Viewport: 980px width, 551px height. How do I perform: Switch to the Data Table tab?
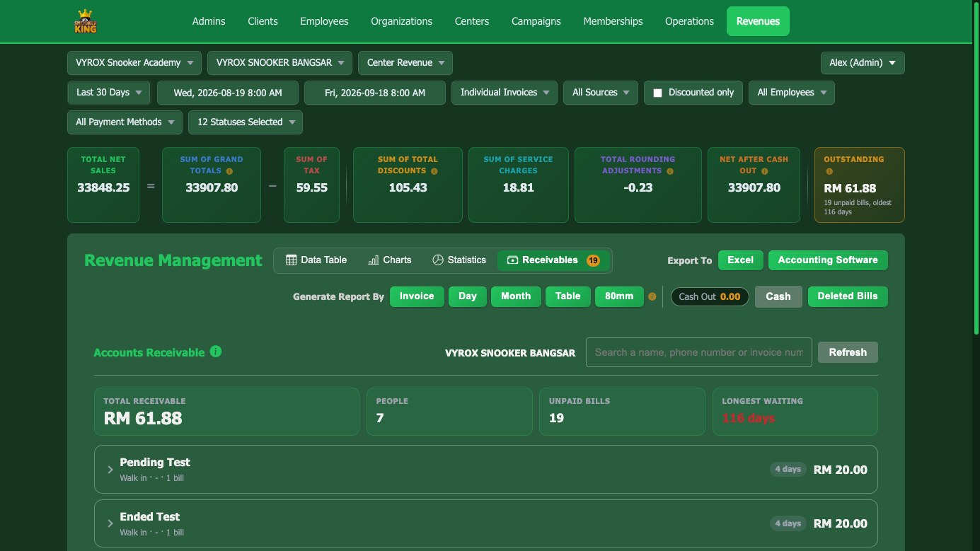coord(316,260)
